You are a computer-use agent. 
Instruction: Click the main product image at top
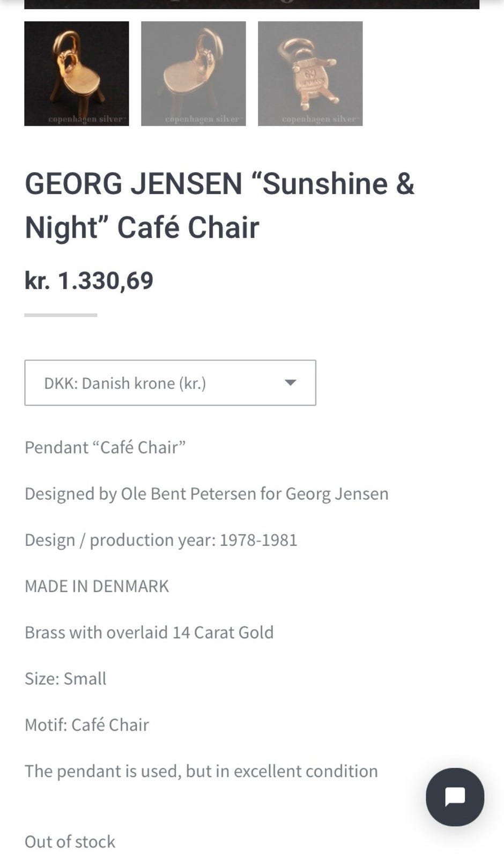tap(251, 4)
